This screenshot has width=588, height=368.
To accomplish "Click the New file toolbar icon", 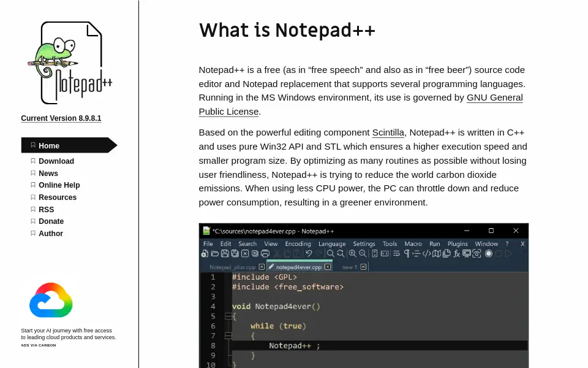I will pos(205,253).
